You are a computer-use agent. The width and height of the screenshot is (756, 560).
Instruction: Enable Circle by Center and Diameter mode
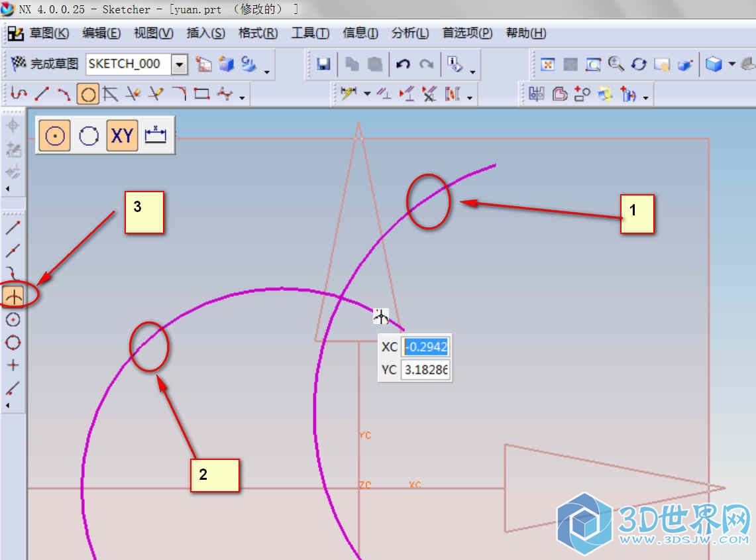(54, 136)
